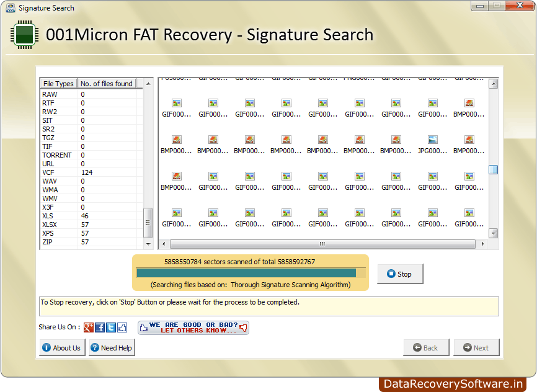Open the 'We are good or bad' feedback banner

pyautogui.click(x=193, y=327)
